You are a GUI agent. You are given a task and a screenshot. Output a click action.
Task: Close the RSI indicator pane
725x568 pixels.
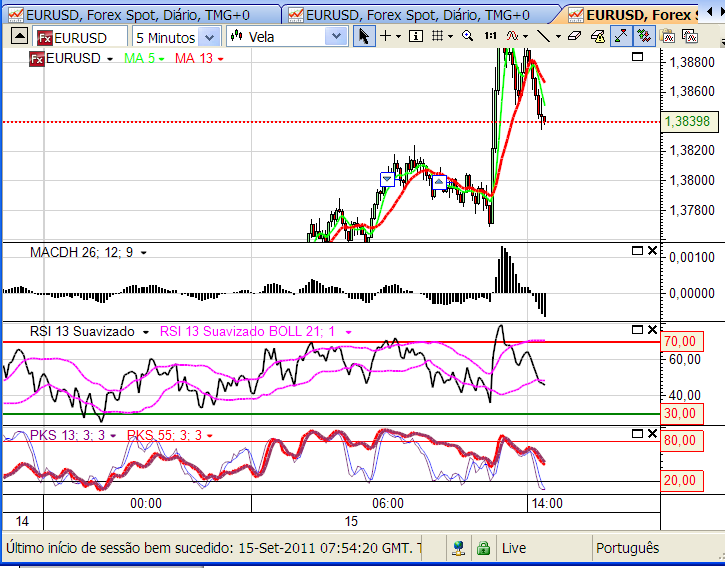tap(652, 330)
